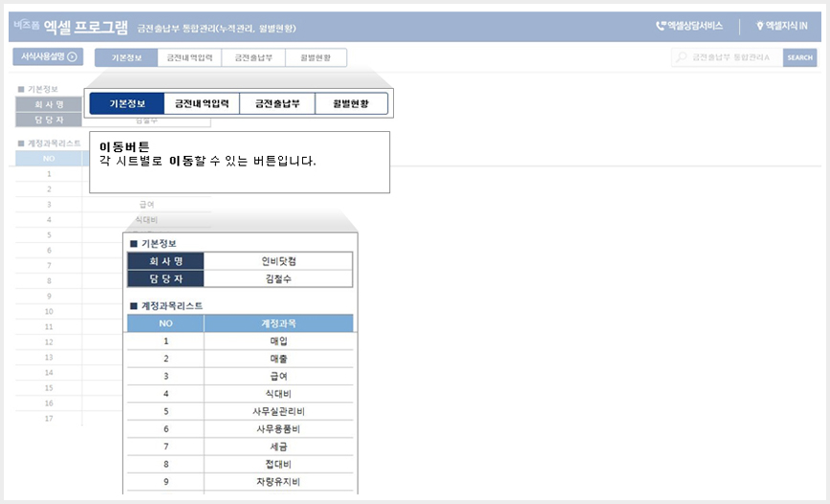Focus the 금전출납부 통합관리 search field
830x504 pixels.
728,57
